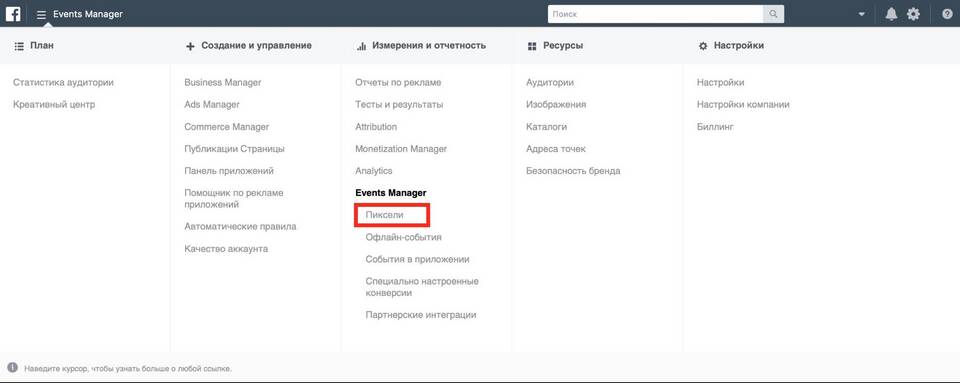This screenshot has width=960, height=383.
Task: Open the settings gear icon in top bar
Action: click(x=913, y=14)
